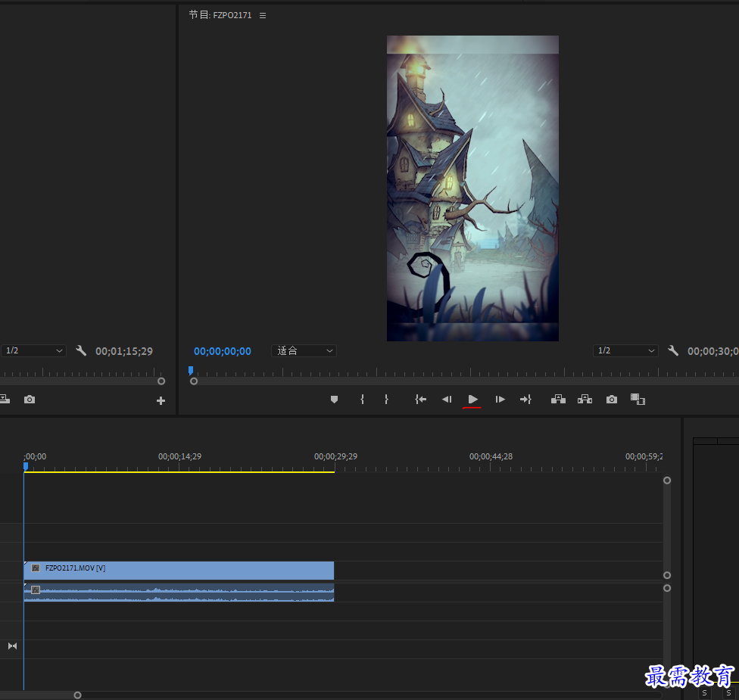Click the left S solo button at bottom right

coord(705,693)
